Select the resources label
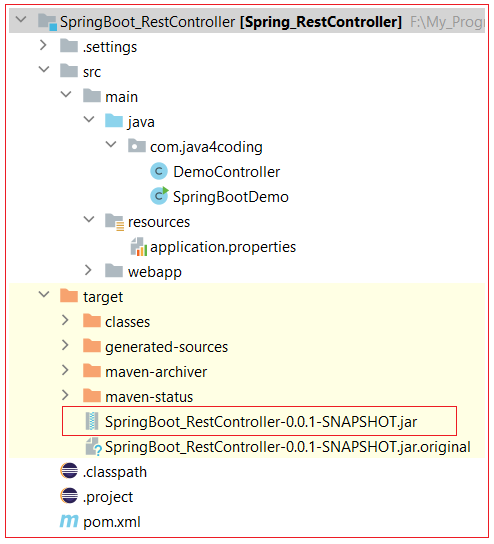The height and width of the screenshot is (544, 494). (x=159, y=222)
